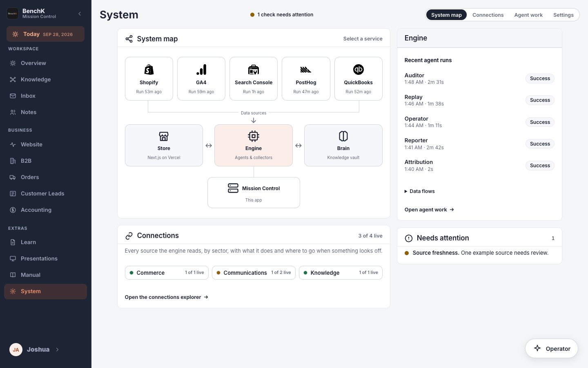Expand the Data flows disclosure

click(420, 191)
